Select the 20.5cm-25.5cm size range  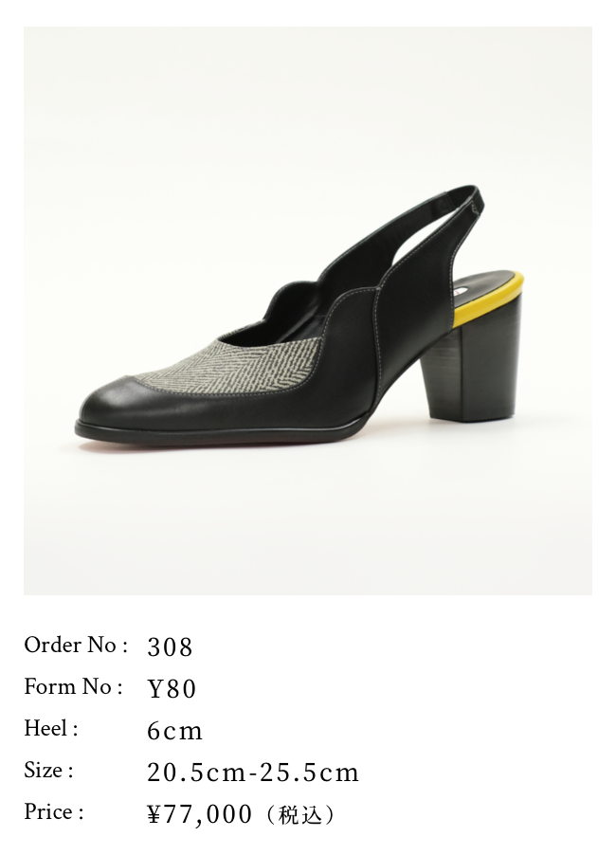(253, 773)
